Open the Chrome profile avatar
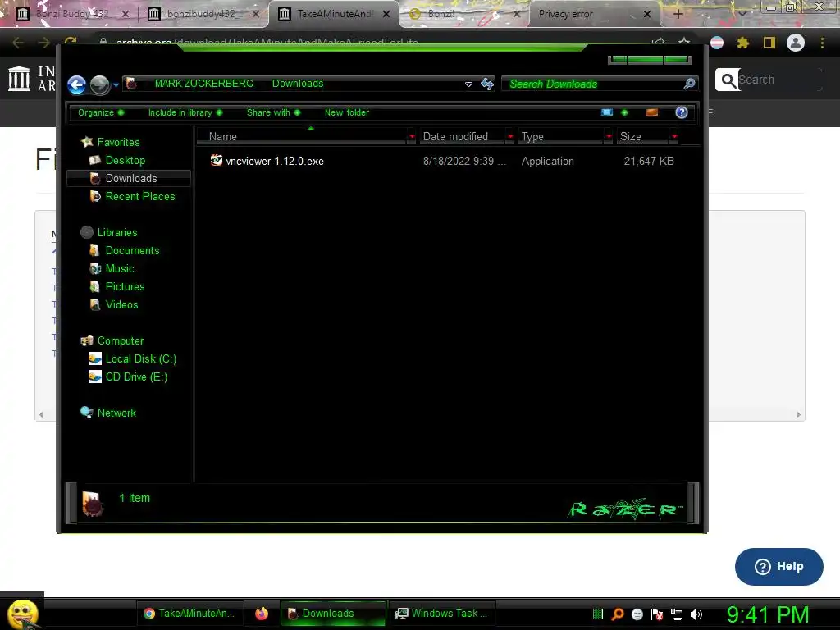840x630 pixels. coord(796,43)
